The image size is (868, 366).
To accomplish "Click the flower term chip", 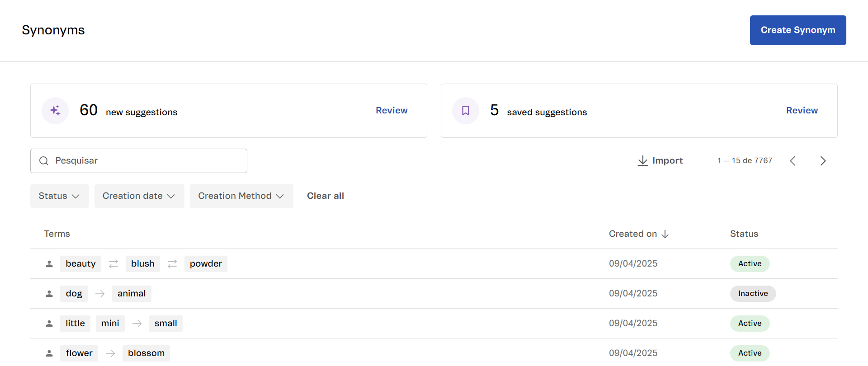I will coord(79,353).
